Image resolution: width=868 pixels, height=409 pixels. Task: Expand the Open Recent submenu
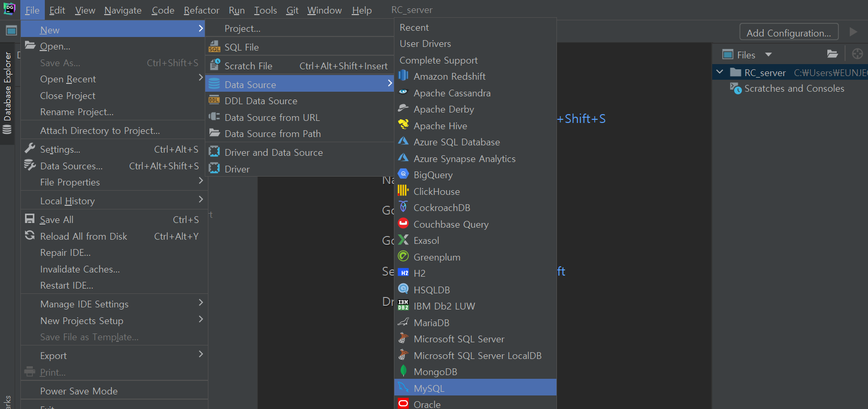(x=201, y=78)
